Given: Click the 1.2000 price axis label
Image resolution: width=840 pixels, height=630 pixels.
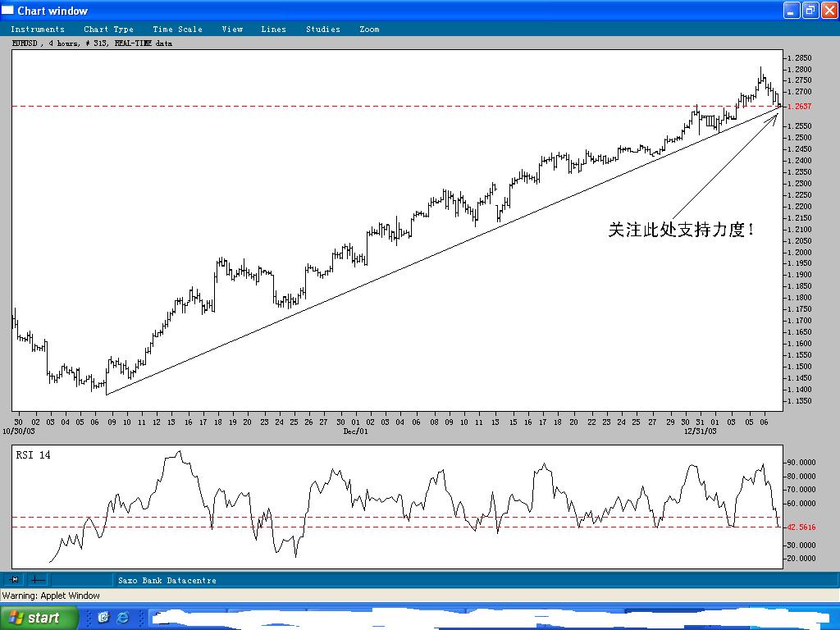Looking at the screenshot, I should (800, 253).
